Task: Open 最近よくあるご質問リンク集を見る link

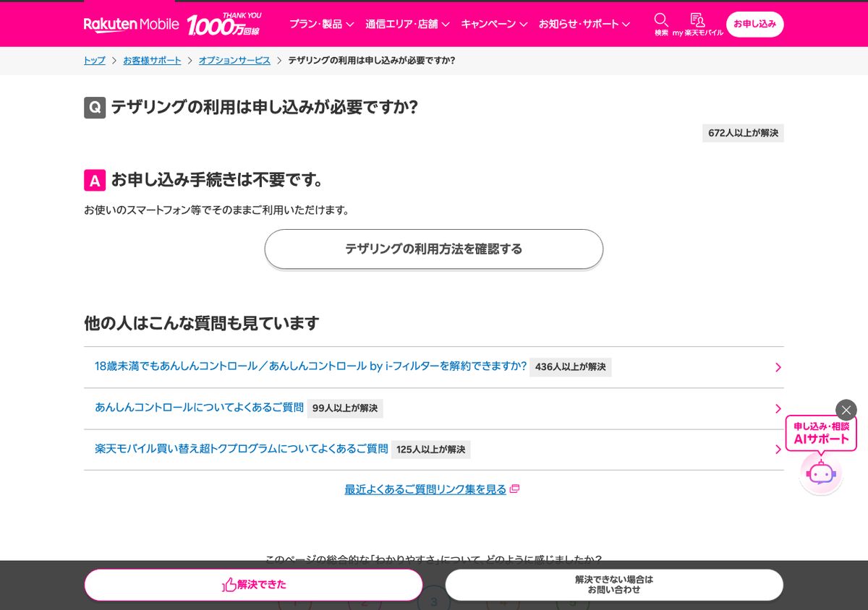Action: [x=425, y=489]
